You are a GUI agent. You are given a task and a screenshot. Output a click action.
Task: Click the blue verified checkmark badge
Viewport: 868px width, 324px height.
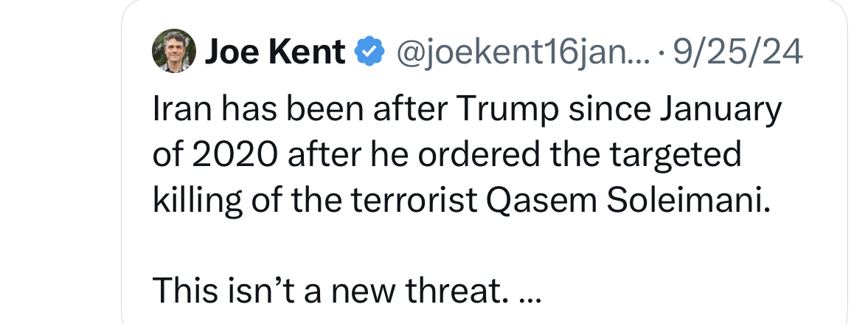pos(370,52)
